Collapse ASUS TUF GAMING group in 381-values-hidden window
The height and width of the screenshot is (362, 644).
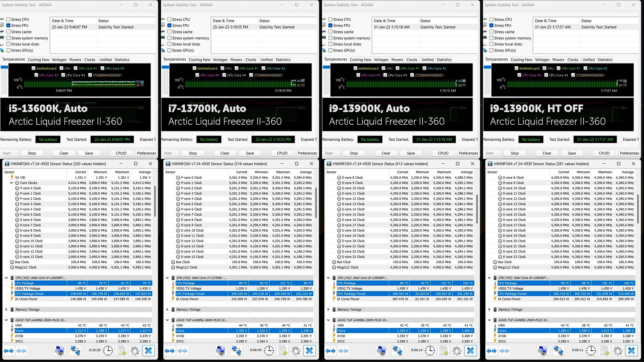pos(489,320)
